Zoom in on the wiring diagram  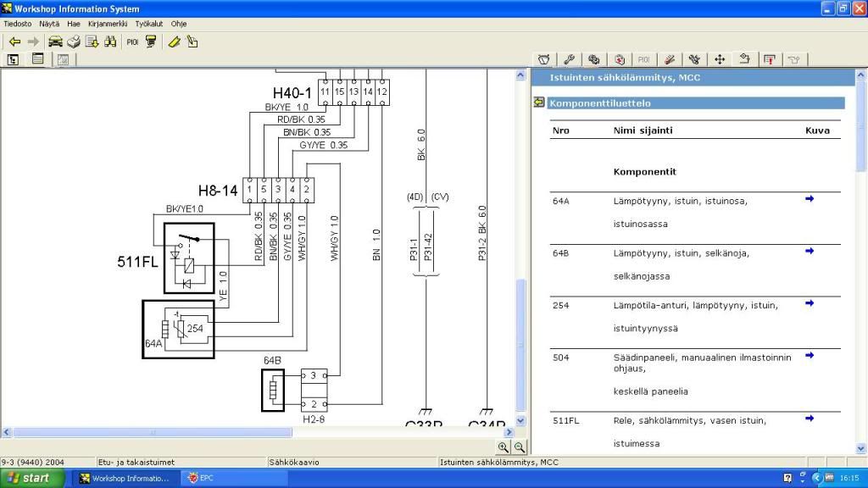pos(503,447)
